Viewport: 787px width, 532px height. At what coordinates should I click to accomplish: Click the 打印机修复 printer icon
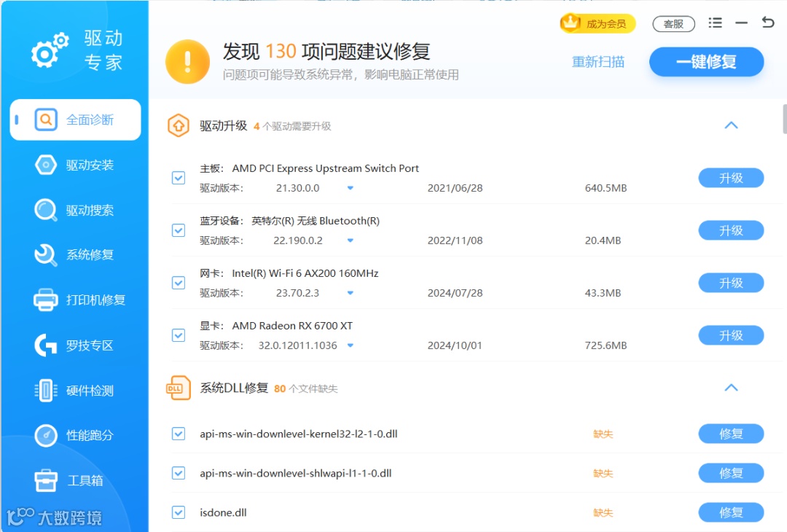click(46, 300)
